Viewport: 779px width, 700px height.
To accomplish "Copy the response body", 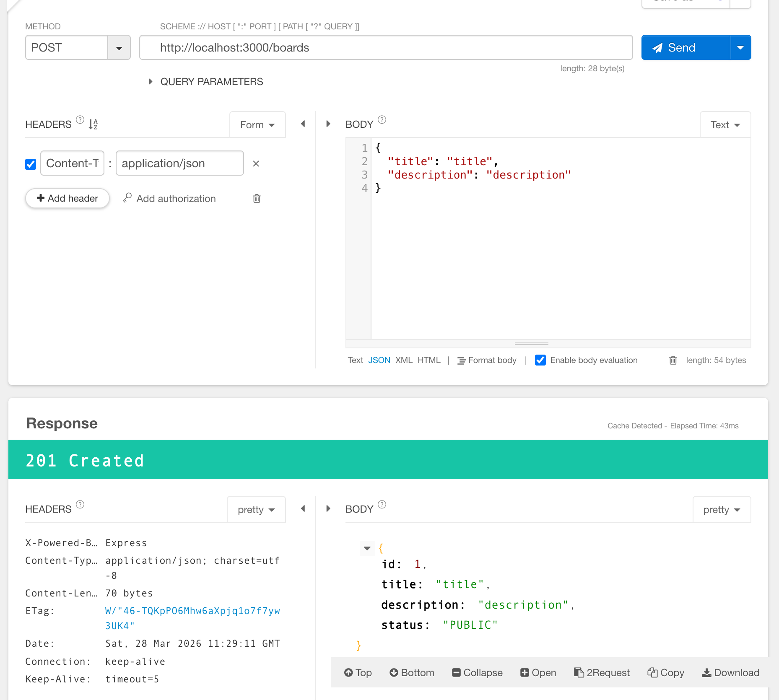I will click(x=666, y=673).
